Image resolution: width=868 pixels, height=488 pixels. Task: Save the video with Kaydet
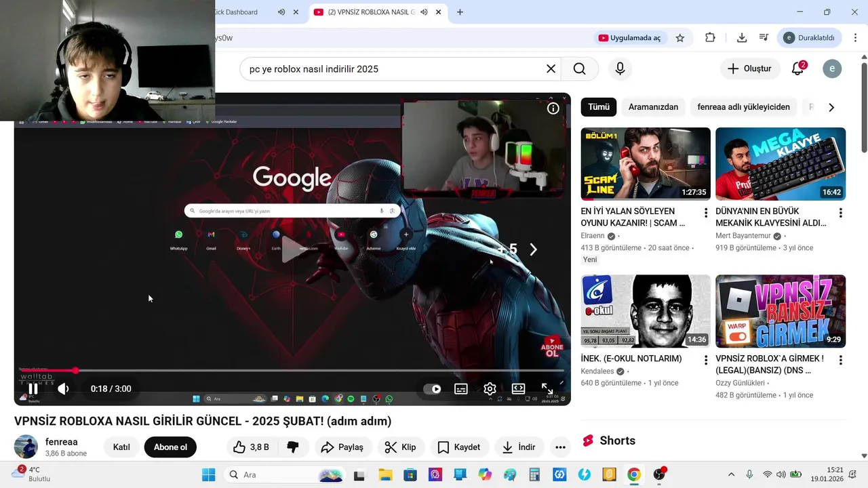click(459, 447)
